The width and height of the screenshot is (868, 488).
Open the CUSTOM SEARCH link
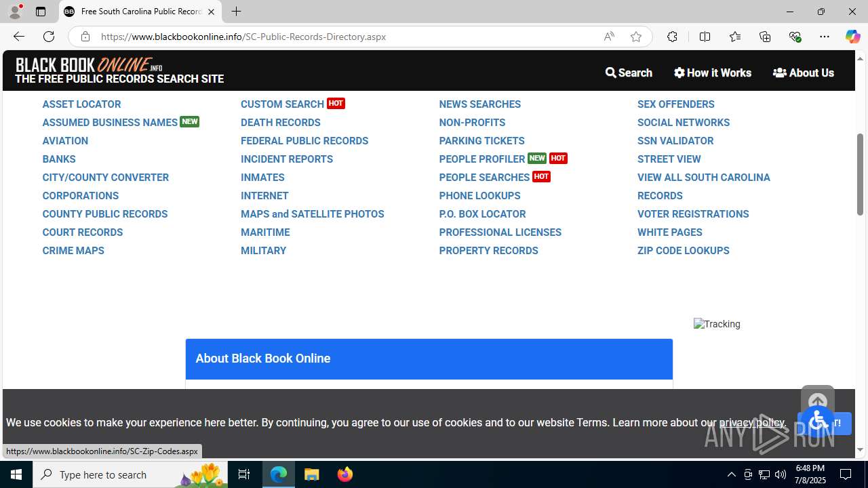click(282, 104)
